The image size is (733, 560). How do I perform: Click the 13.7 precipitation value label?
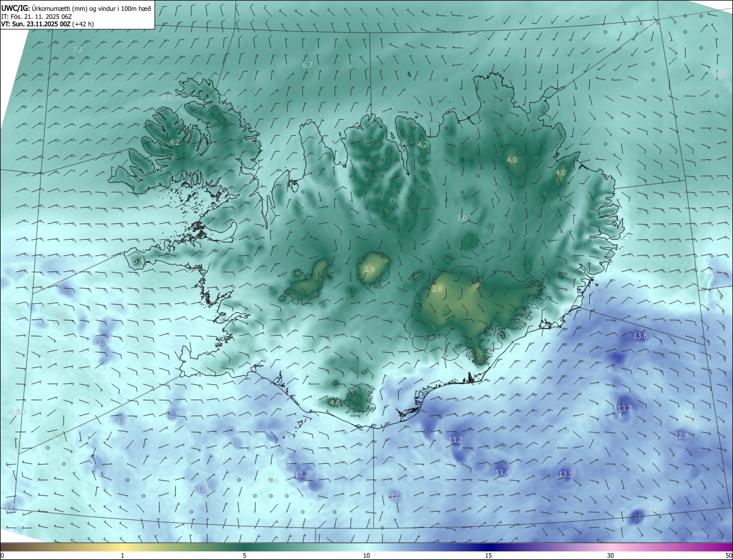(624, 408)
